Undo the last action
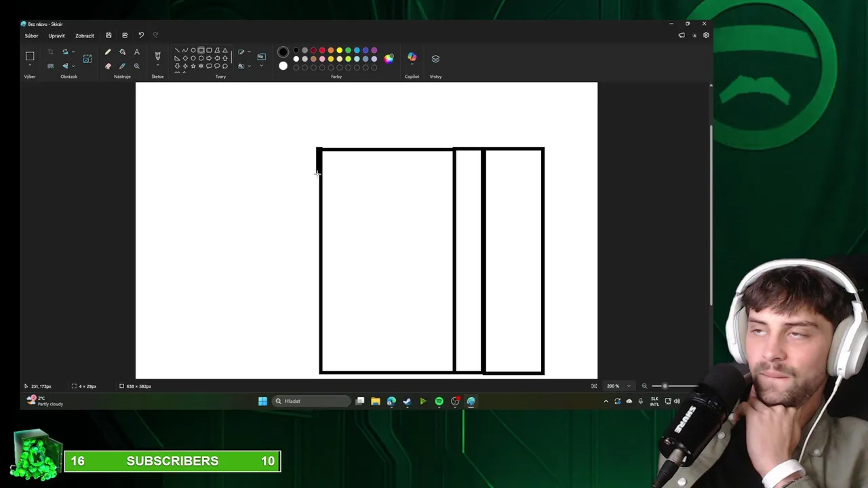 [141, 35]
